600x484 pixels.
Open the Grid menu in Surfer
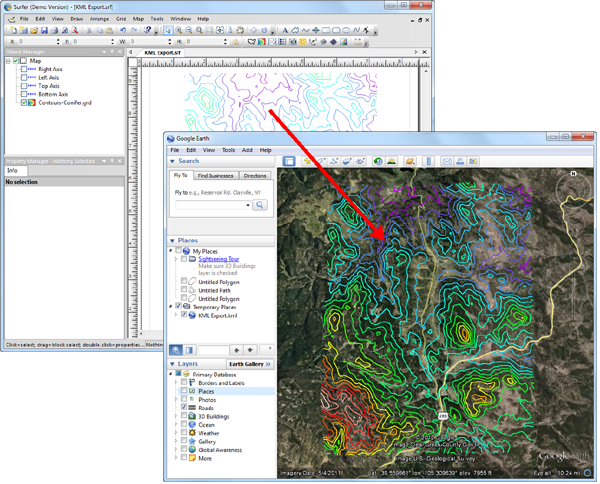121,19
